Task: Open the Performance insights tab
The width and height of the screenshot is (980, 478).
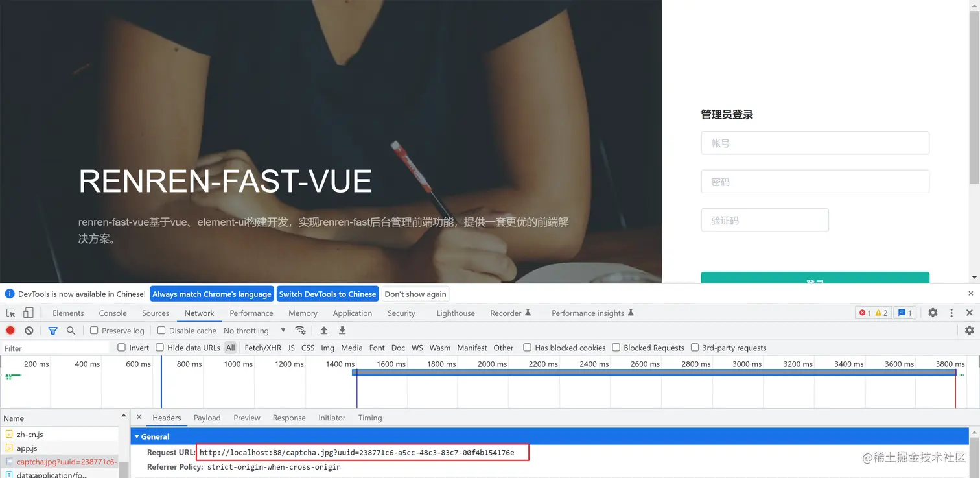Action: (592, 313)
